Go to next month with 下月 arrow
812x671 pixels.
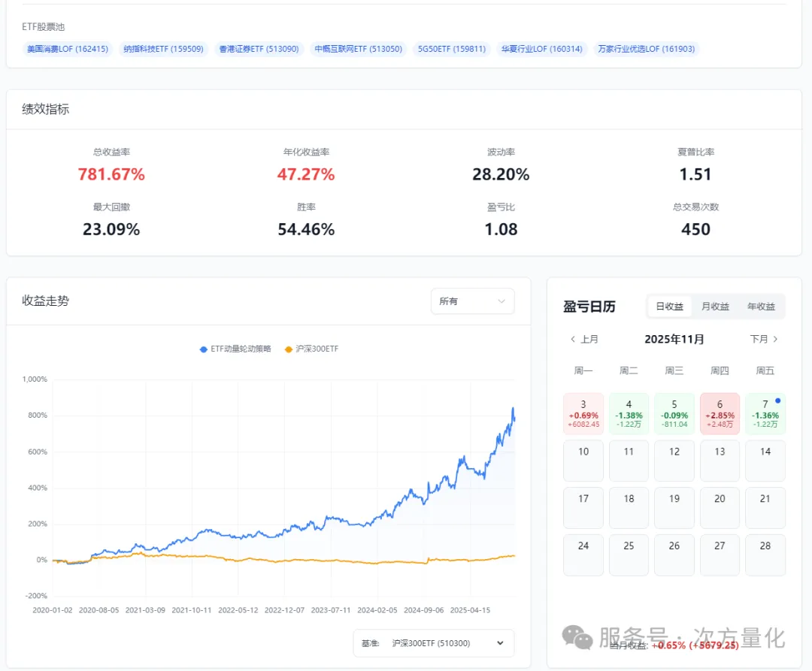[765, 339]
